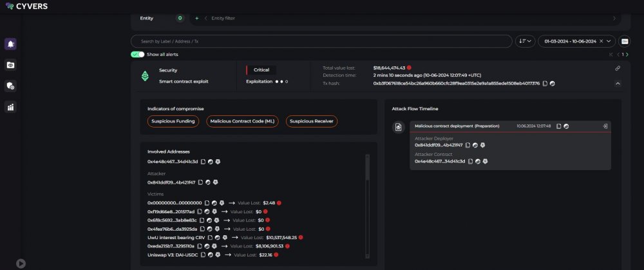
Task: Copy victim address 0x6f8c5692...3ab8e83c
Action: click(x=202, y=220)
